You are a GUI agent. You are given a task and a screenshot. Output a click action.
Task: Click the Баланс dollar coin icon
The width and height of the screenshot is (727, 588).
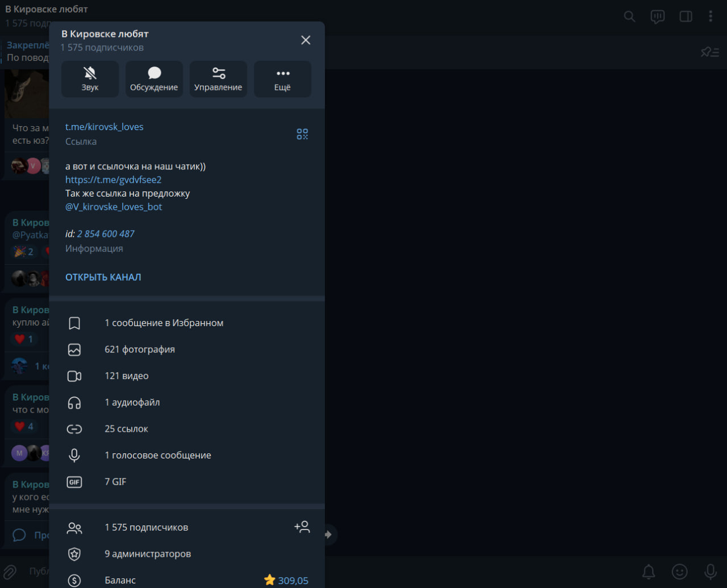tap(74, 581)
